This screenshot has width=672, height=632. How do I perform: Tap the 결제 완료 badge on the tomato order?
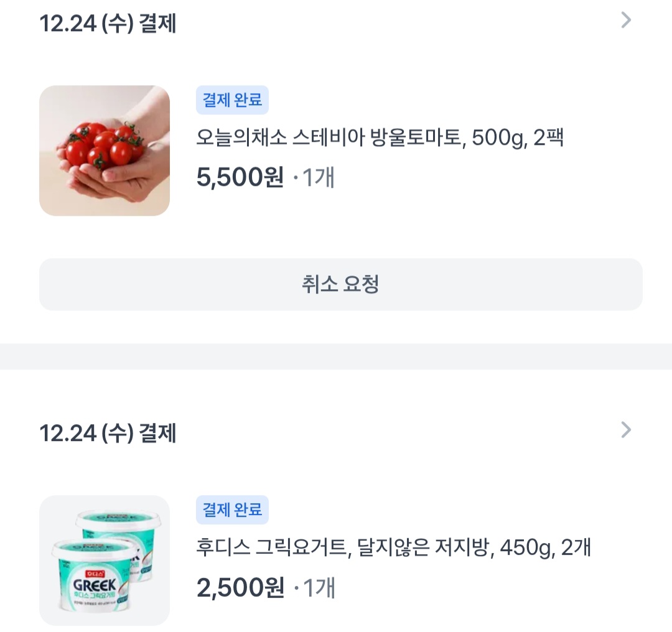click(x=232, y=100)
